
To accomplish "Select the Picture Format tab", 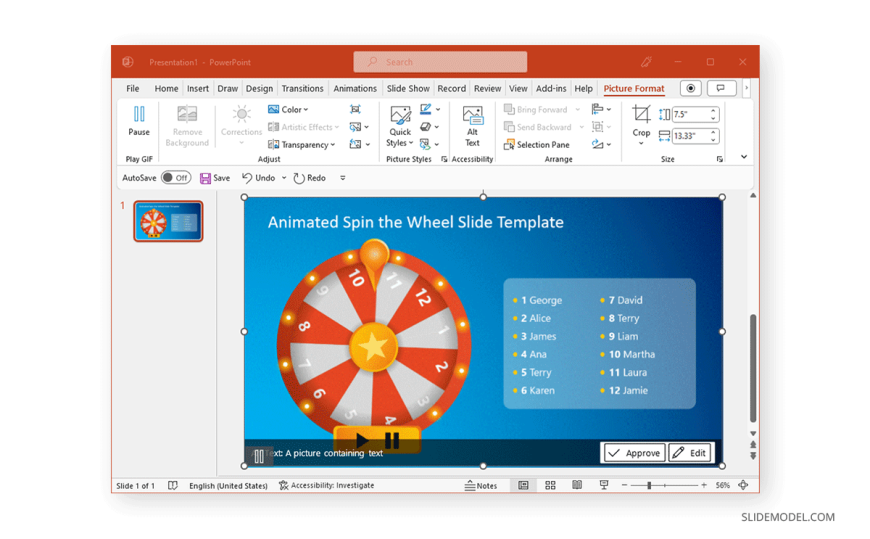I will pyautogui.click(x=634, y=88).
